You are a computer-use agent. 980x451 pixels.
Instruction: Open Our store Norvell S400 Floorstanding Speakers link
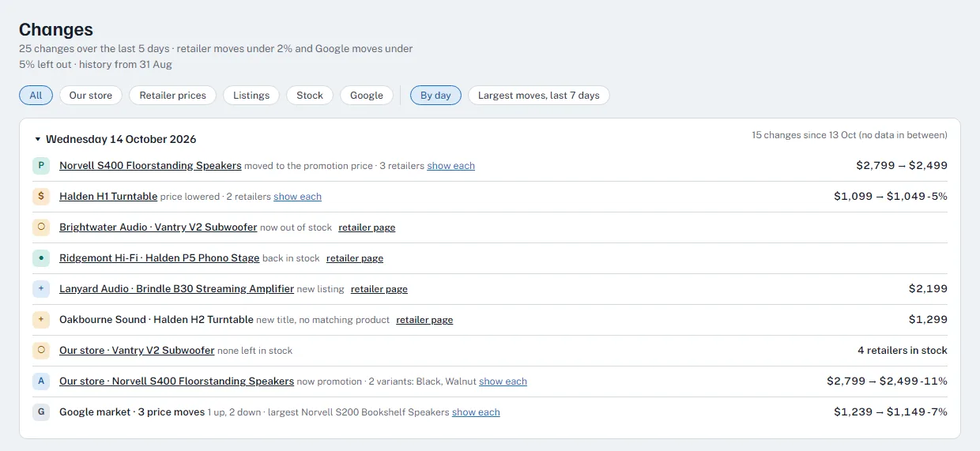176,381
